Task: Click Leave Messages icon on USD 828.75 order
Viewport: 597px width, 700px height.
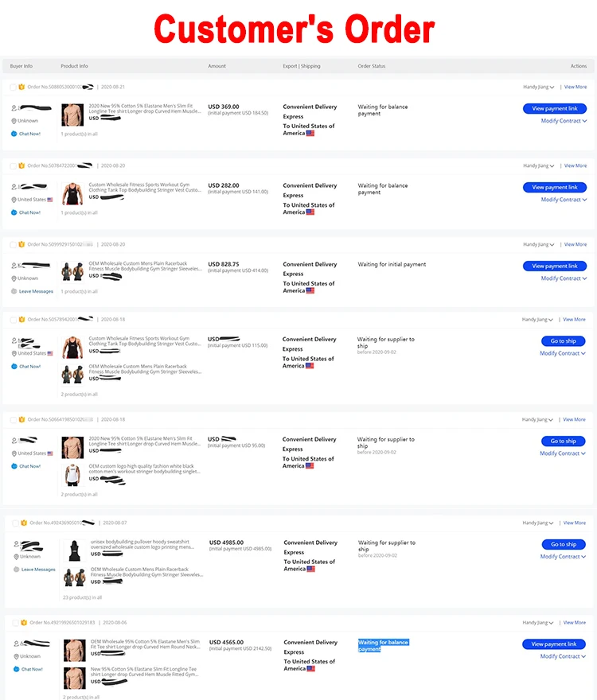Action: point(14,291)
